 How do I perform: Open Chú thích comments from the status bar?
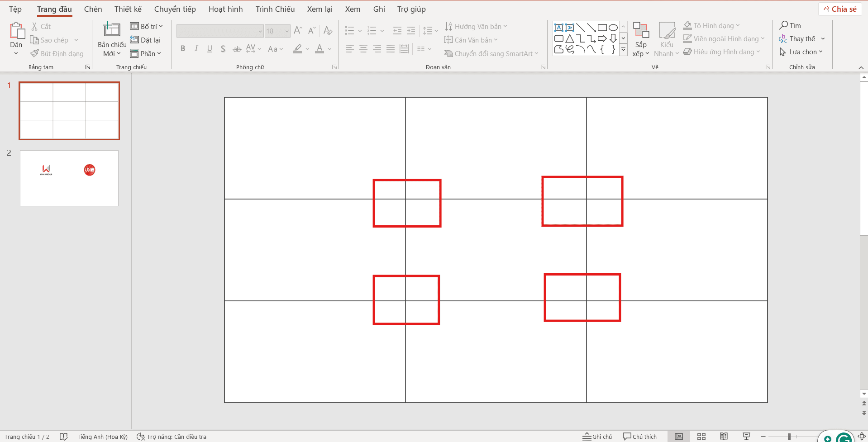tap(639, 436)
